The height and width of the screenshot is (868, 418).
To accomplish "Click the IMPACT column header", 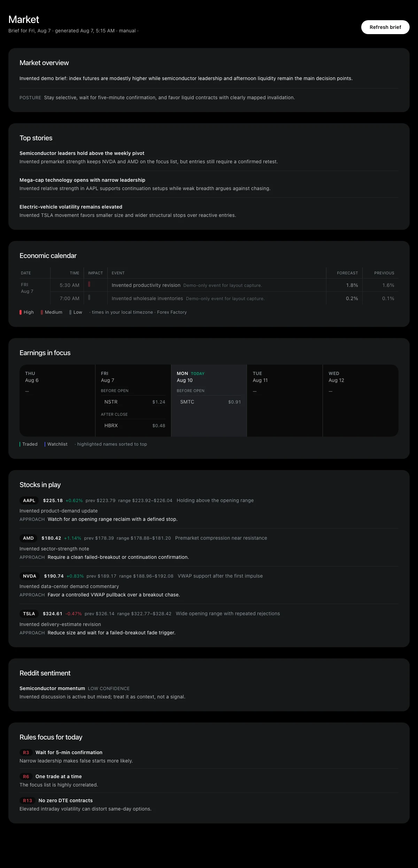I will pyautogui.click(x=95, y=273).
